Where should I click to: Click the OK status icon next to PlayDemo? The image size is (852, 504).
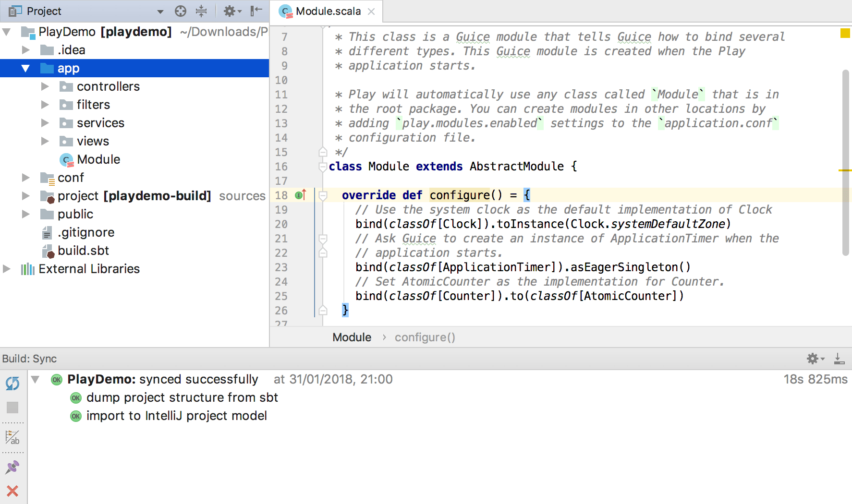(x=57, y=380)
